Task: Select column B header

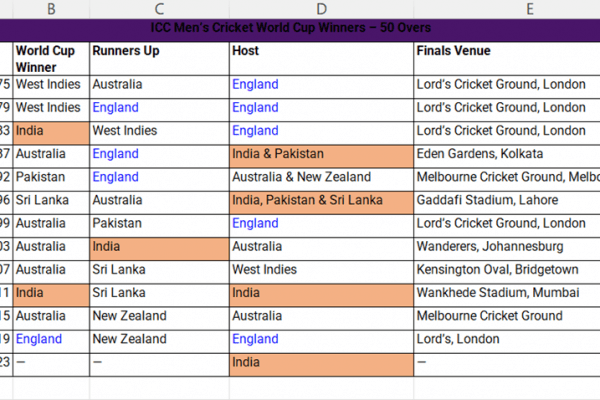Action: (51, 9)
